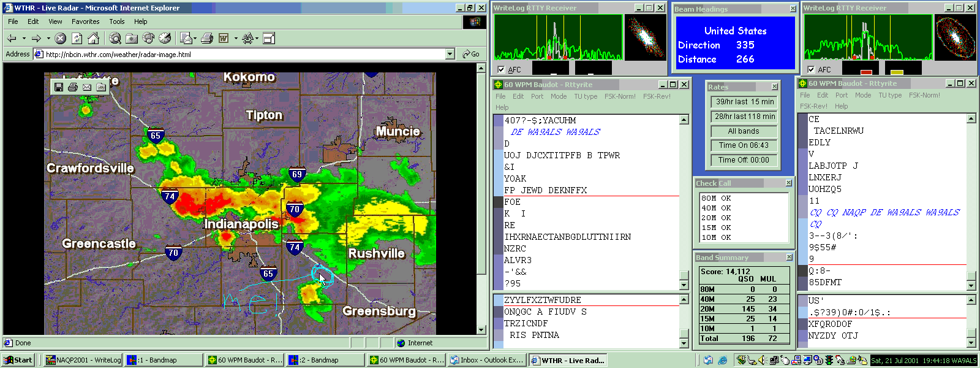The width and height of the screenshot is (980, 368).
Task: Toggle AFC in left RTTY Receiver
Action: click(x=502, y=69)
